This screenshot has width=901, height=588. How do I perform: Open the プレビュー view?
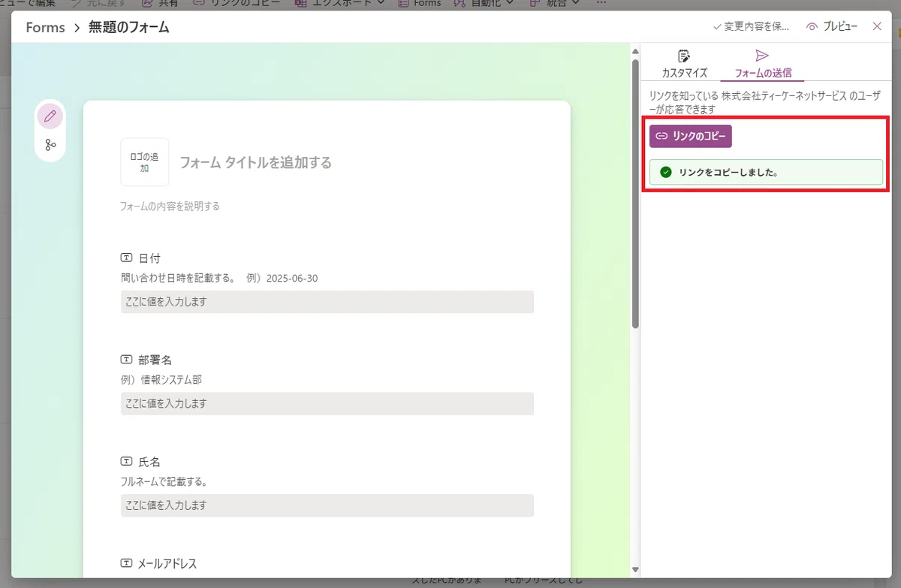point(832,26)
